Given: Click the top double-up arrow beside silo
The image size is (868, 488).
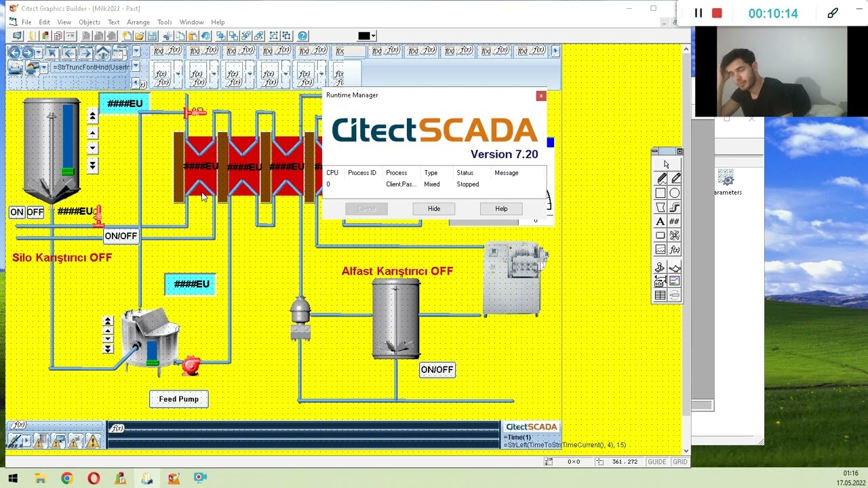Looking at the screenshot, I should tap(92, 116).
